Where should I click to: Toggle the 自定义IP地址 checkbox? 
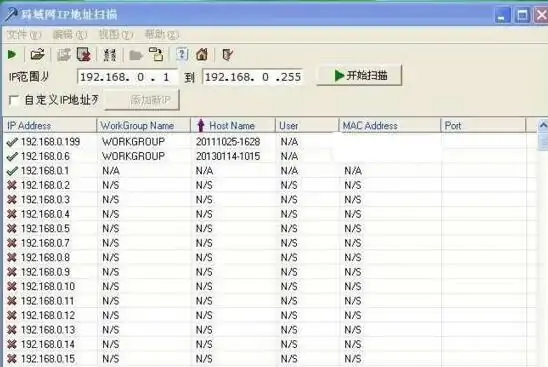14,100
